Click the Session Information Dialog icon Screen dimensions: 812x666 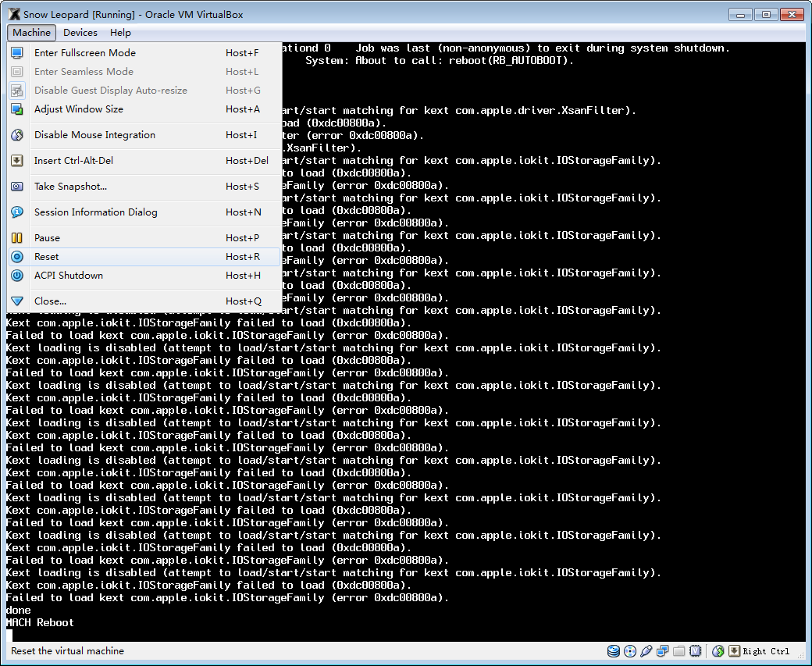(x=17, y=212)
